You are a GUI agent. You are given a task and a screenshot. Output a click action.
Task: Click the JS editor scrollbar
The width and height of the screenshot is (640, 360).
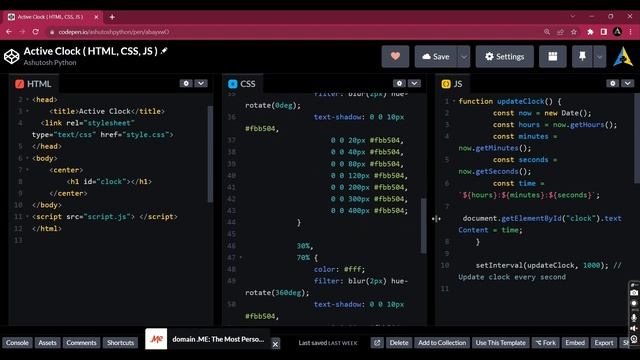[637, 138]
